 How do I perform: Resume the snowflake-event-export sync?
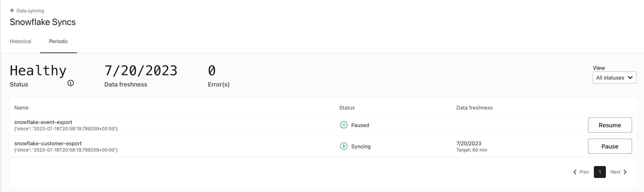[x=610, y=125]
